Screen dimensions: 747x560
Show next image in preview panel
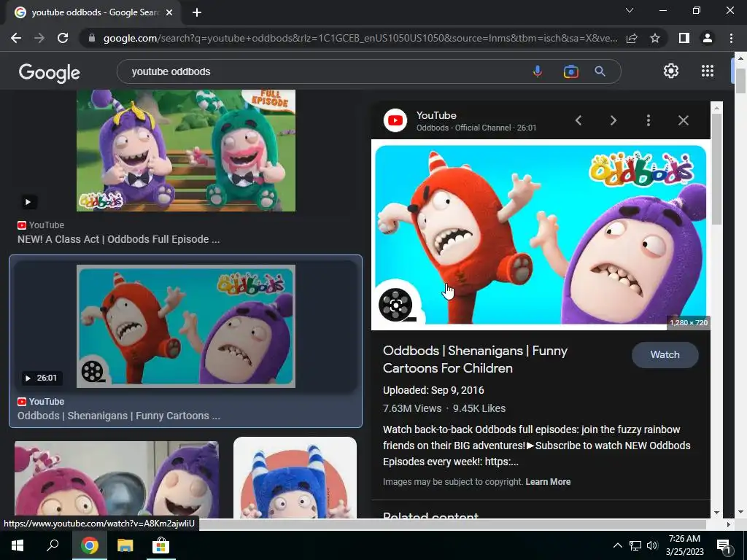[614, 120]
